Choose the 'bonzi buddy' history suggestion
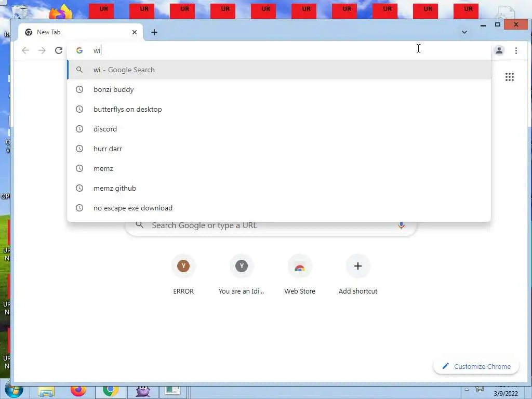This screenshot has width=532, height=399. click(x=279, y=89)
